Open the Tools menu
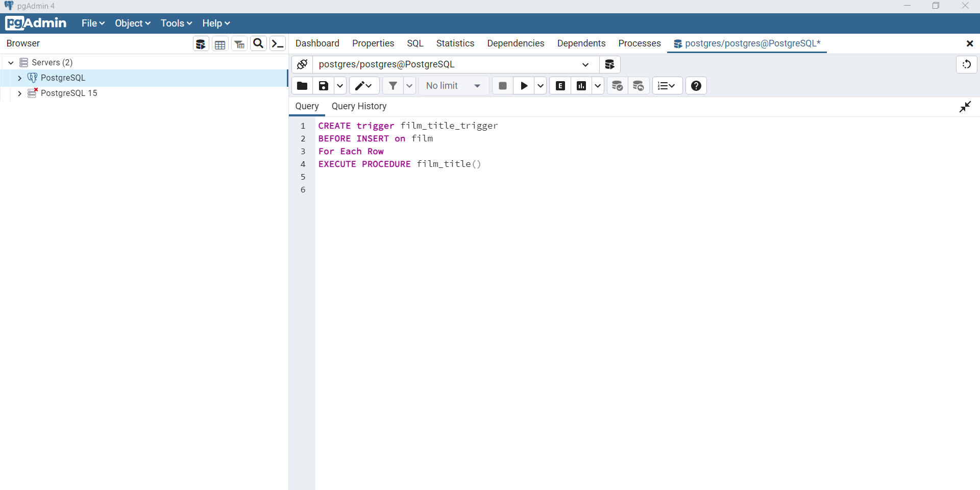Viewport: 980px width, 490px height. [176, 23]
